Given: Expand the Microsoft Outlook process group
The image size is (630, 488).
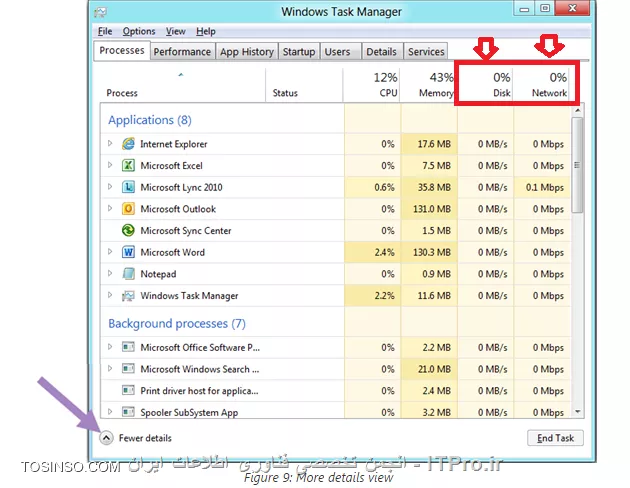Looking at the screenshot, I should click(110, 208).
